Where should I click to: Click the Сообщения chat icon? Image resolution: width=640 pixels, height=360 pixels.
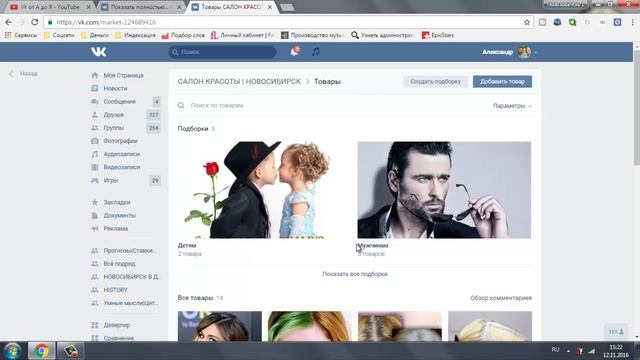95,102
